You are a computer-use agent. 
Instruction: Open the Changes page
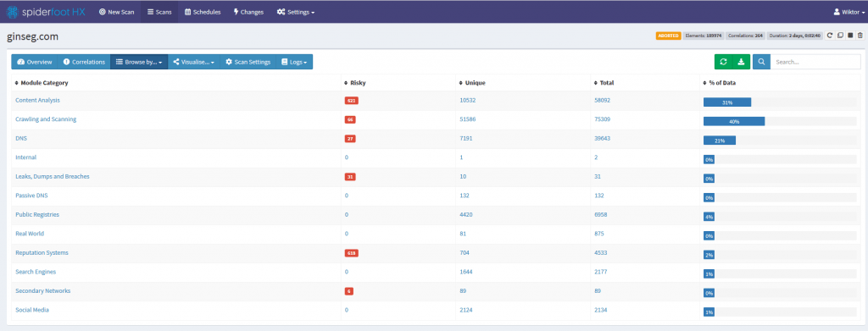pos(248,12)
